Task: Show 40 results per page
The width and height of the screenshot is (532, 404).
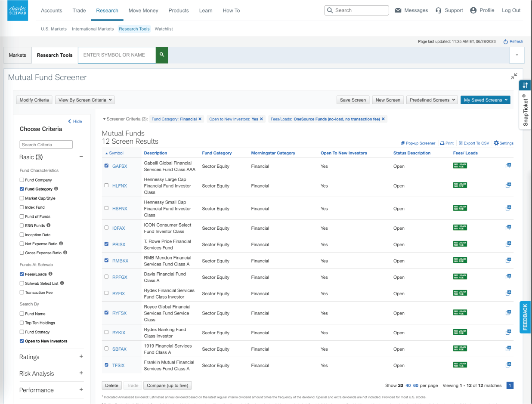Action: pos(408,385)
